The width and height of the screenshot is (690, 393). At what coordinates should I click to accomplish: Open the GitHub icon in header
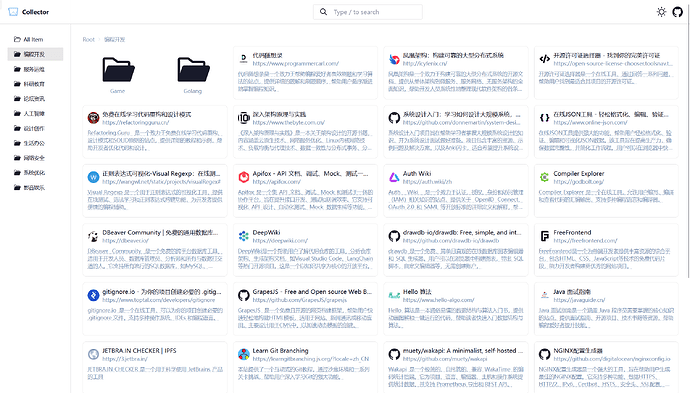pyautogui.click(x=678, y=12)
